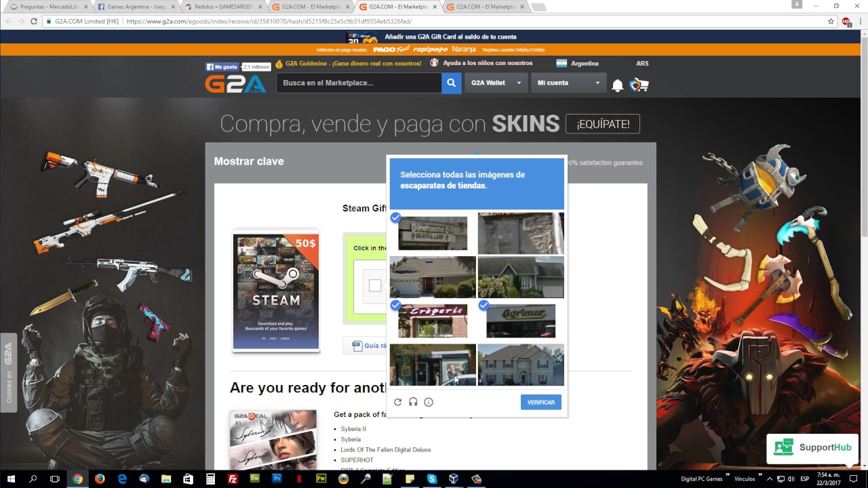The image size is (868, 488).
Task: Bookmark this page with the star icon
Action: point(831,21)
